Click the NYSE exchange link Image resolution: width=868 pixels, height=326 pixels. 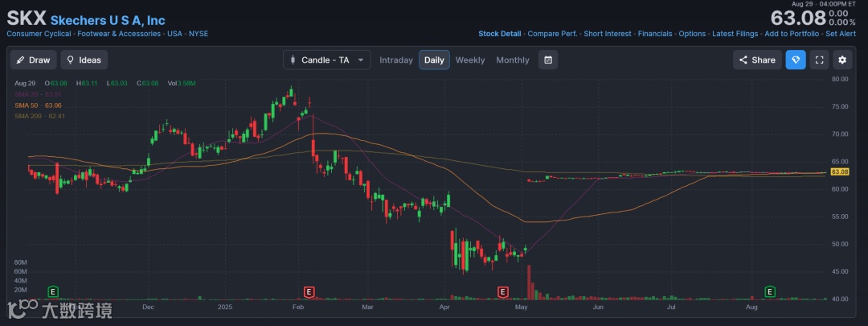point(199,34)
